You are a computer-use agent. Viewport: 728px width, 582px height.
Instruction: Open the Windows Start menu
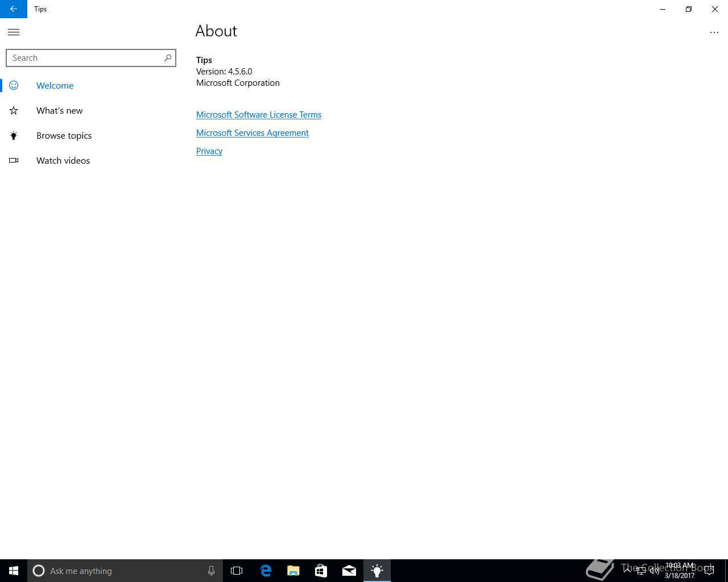[14, 571]
